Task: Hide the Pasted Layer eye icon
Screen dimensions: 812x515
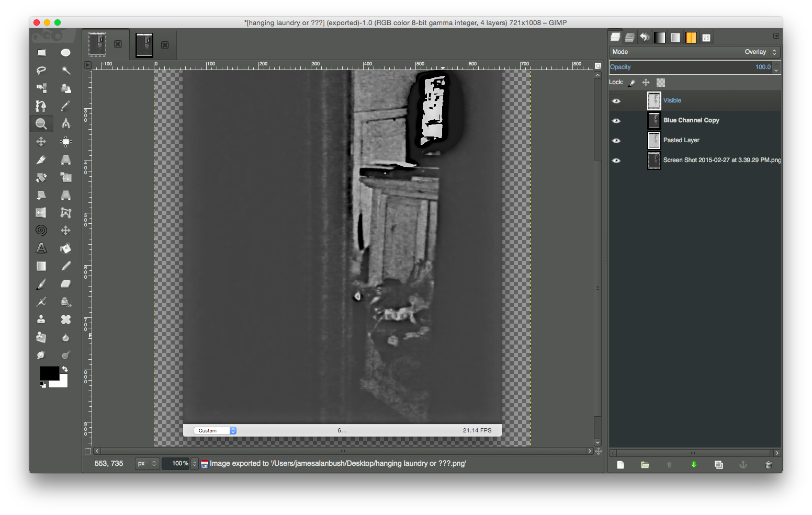Action: pyautogui.click(x=616, y=141)
